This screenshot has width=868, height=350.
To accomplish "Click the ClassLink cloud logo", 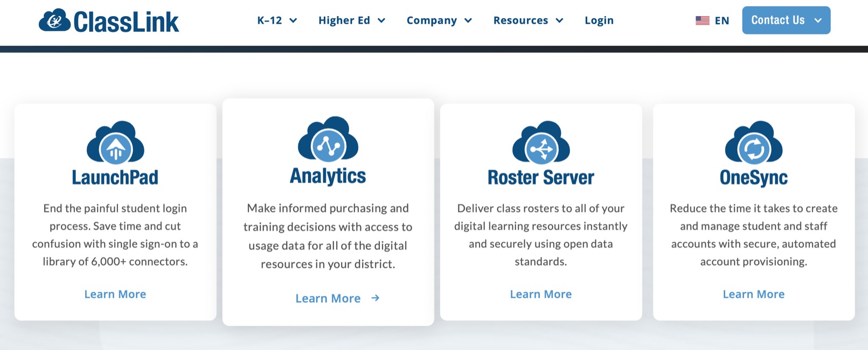I will click(x=54, y=20).
